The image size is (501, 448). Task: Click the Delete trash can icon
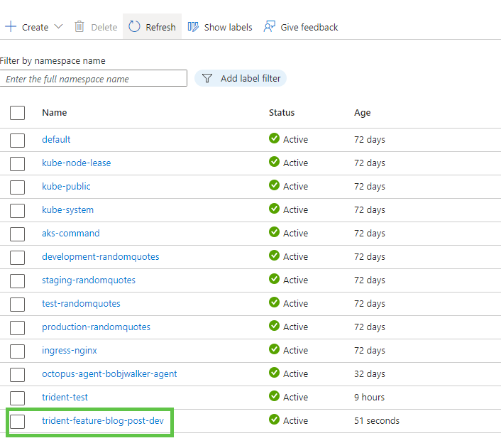pos(79,26)
